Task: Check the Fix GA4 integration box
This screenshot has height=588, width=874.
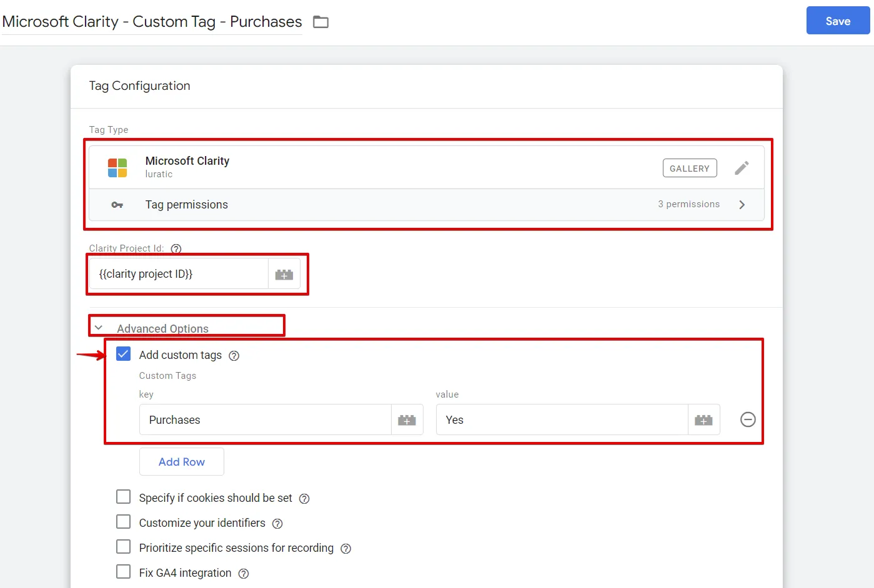Action: pos(124,572)
